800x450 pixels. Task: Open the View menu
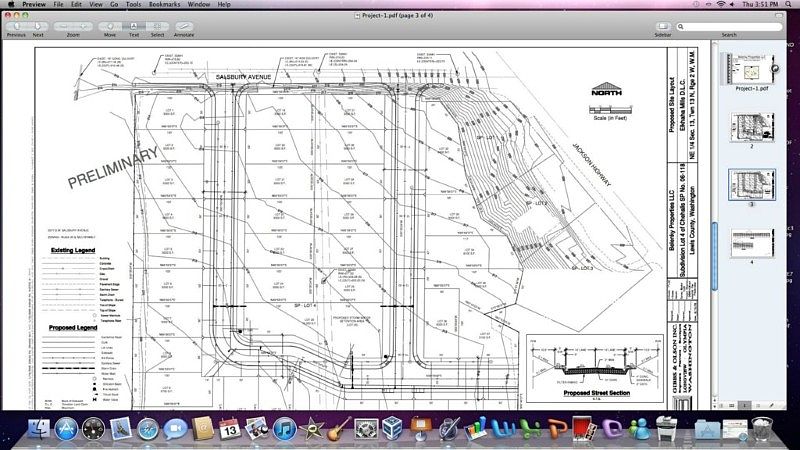(x=96, y=4)
